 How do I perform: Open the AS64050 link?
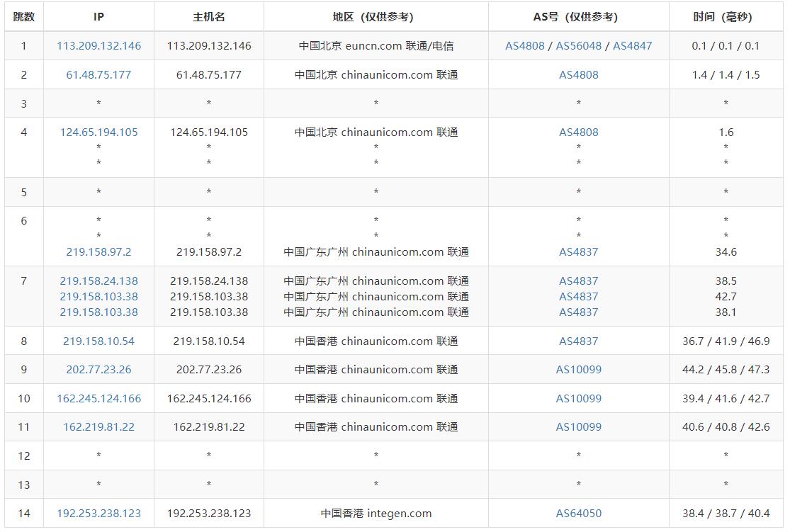579,514
